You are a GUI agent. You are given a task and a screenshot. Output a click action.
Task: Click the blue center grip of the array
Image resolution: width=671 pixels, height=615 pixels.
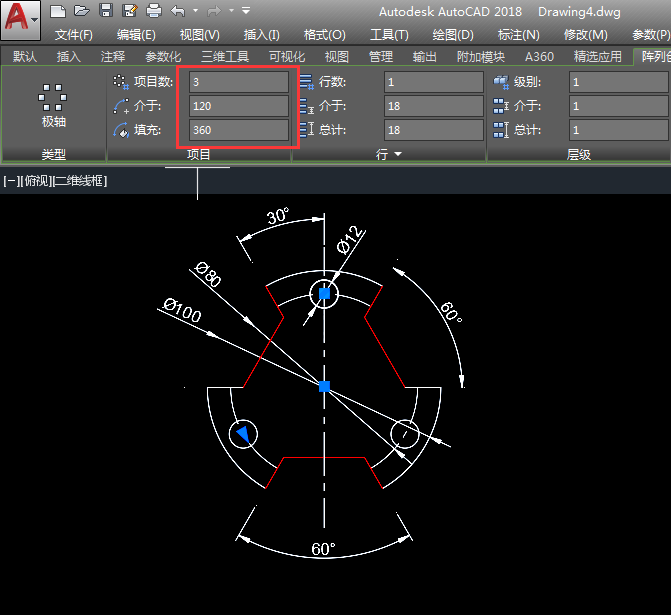324,385
